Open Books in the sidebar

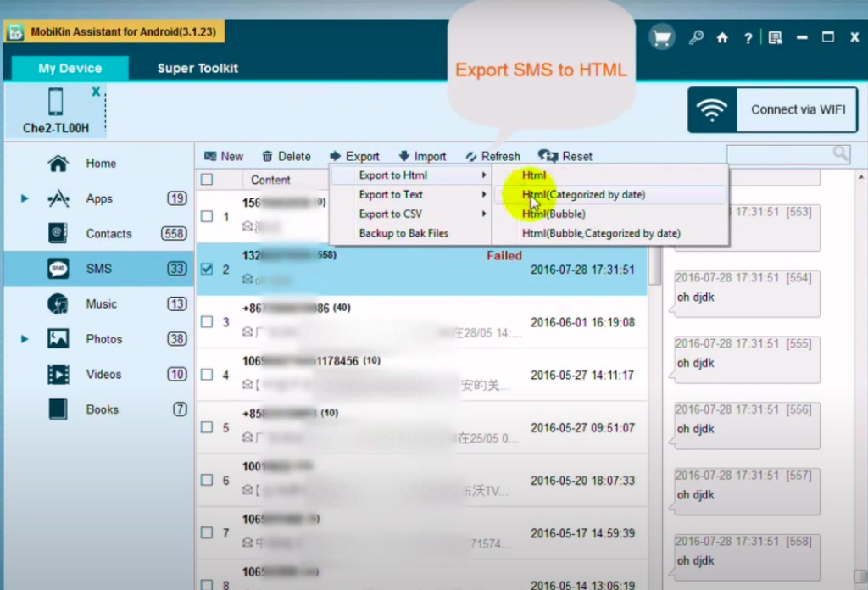tap(99, 409)
